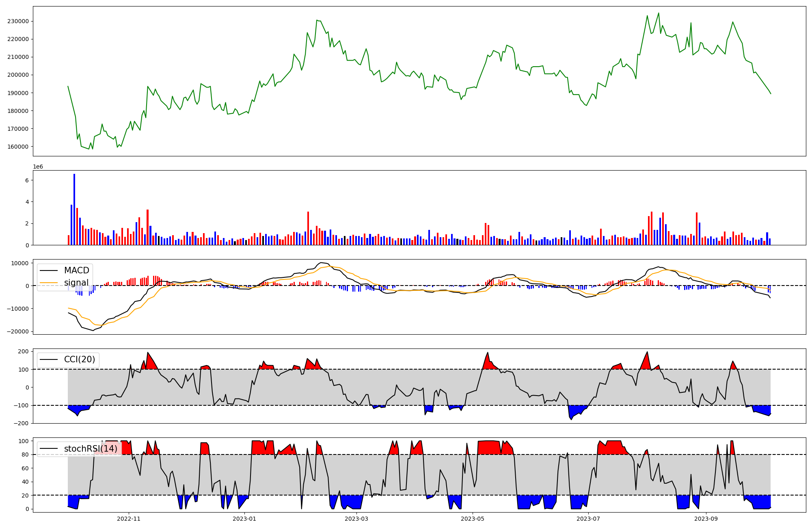Select the 2023-05 x-axis date label
The image size is (812, 528).
(473, 519)
